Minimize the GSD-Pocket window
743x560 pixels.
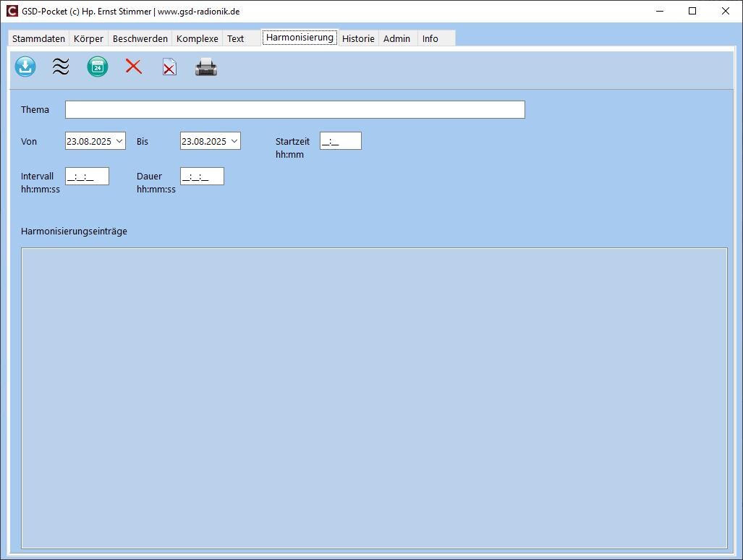pyautogui.click(x=660, y=11)
